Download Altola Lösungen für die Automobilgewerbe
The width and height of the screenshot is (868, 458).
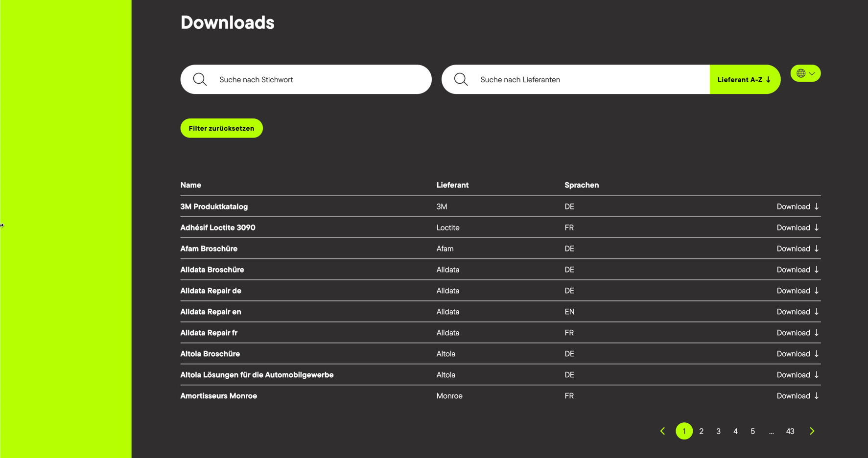[798, 375]
